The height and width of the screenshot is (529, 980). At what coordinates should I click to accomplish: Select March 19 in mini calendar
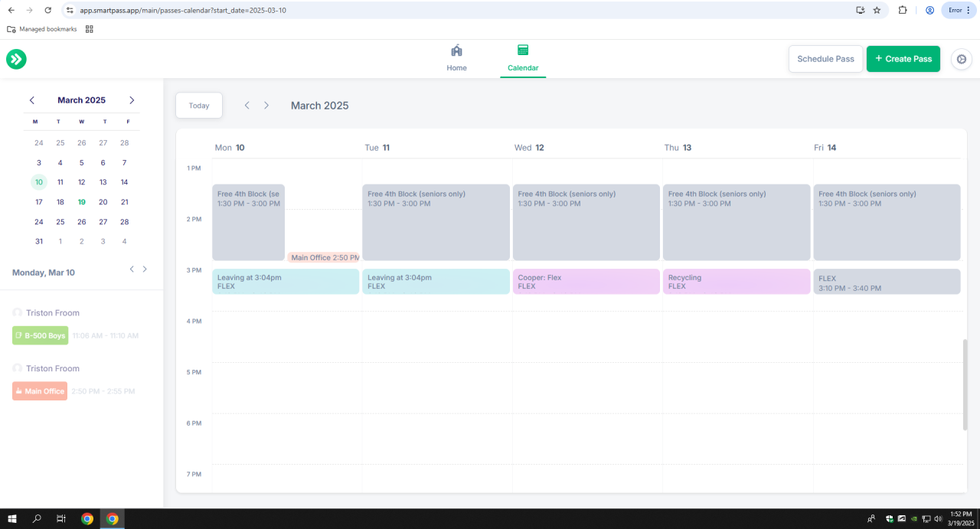point(82,202)
